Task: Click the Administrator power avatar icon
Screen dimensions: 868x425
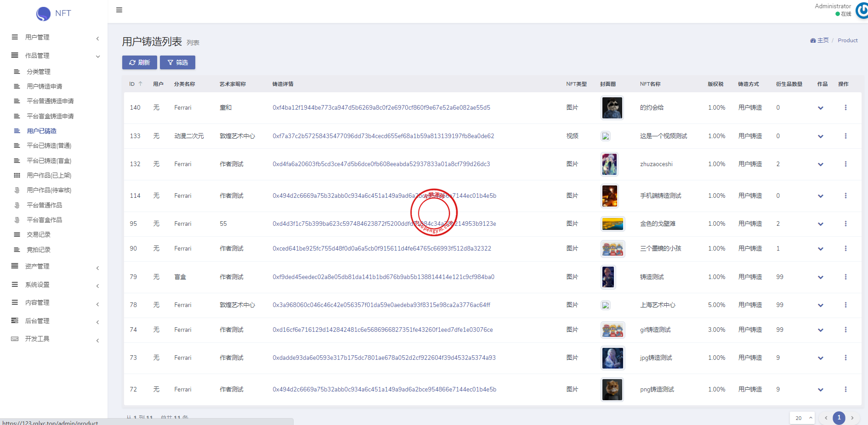Action: point(862,11)
